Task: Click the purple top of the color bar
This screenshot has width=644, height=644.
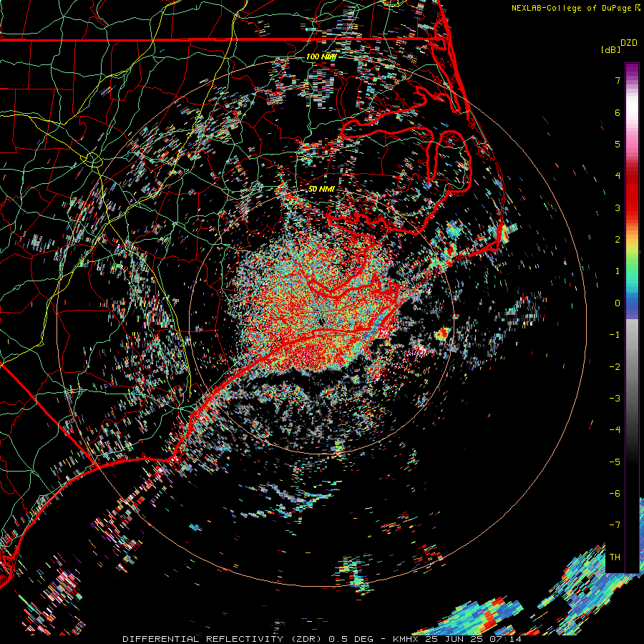Action: pos(632,70)
